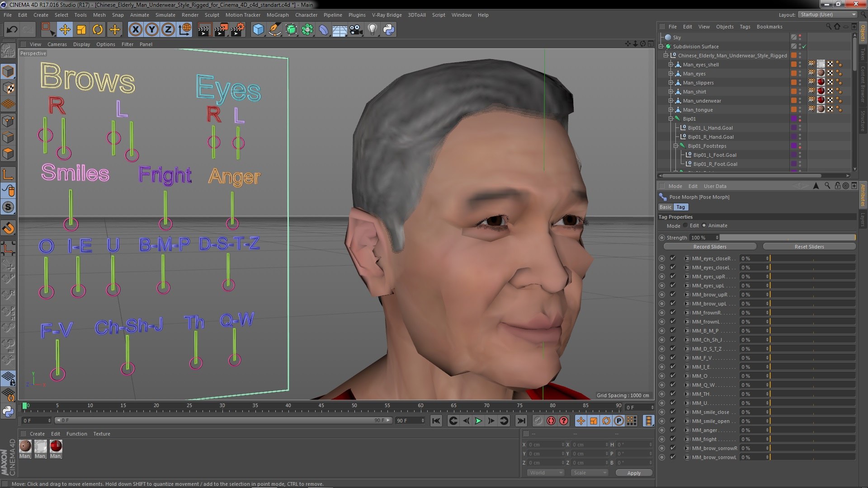This screenshot has height=488, width=868.
Task: Expand the Man_tongue tree node
Action: [x=671, y=110]
